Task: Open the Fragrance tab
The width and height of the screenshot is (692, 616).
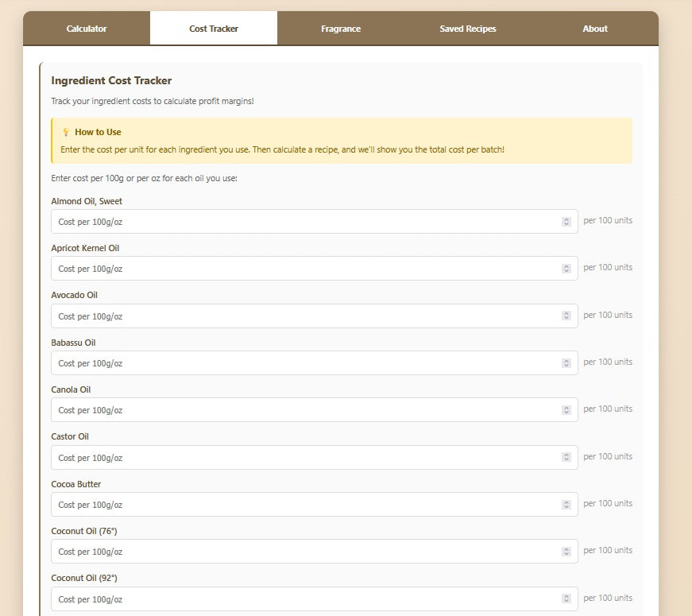Action: (340, 28)
